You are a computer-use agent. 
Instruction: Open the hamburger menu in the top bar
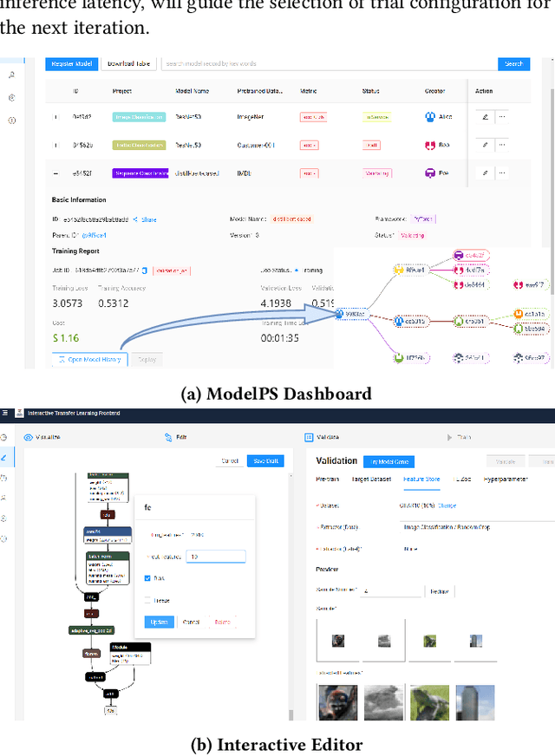(4, 413)
